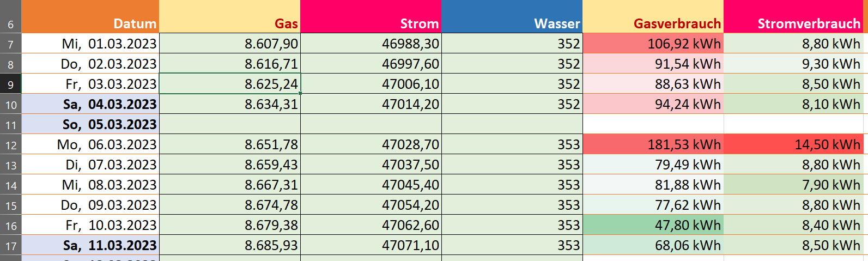Select the Wasser header cell
The height and width of the screenshot is (261, 868).
click(512, 16)
